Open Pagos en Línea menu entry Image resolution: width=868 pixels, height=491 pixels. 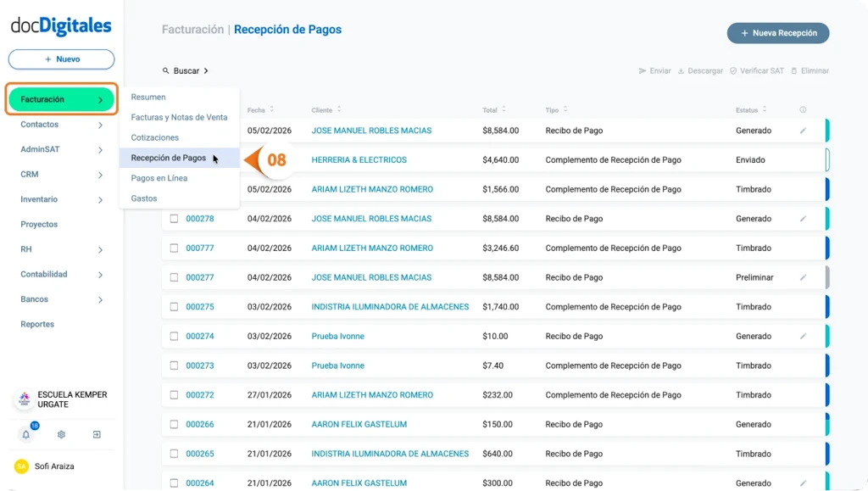tap(160, 178)
